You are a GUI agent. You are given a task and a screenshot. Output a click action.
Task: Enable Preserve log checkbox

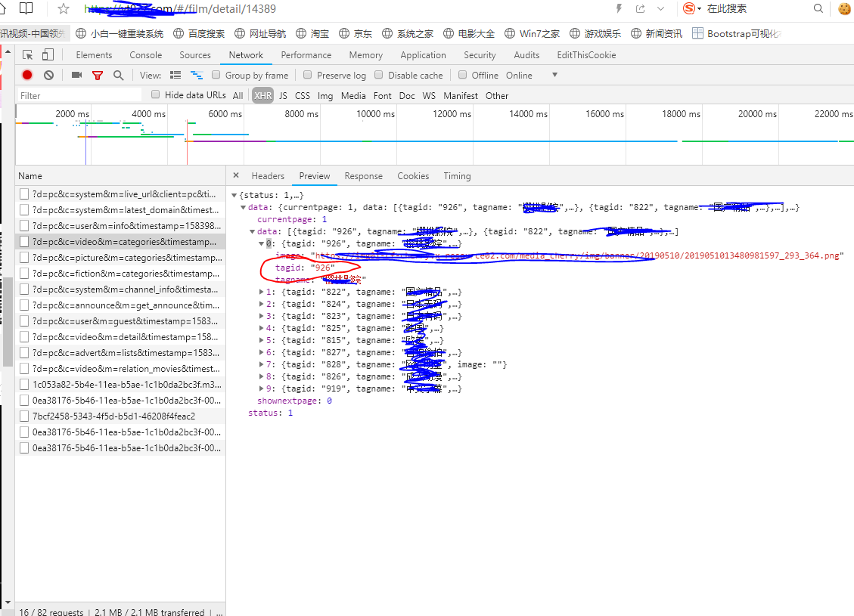[x=308, y=75]
